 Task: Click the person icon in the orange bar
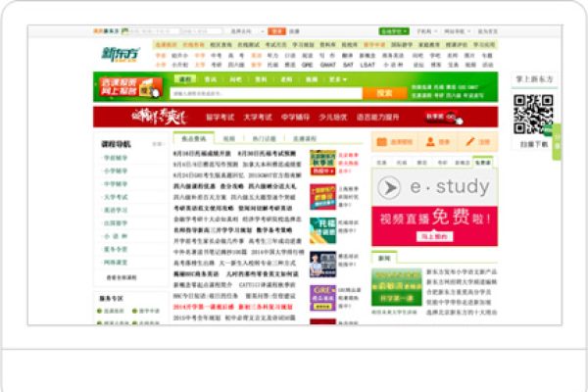point(432,142)
